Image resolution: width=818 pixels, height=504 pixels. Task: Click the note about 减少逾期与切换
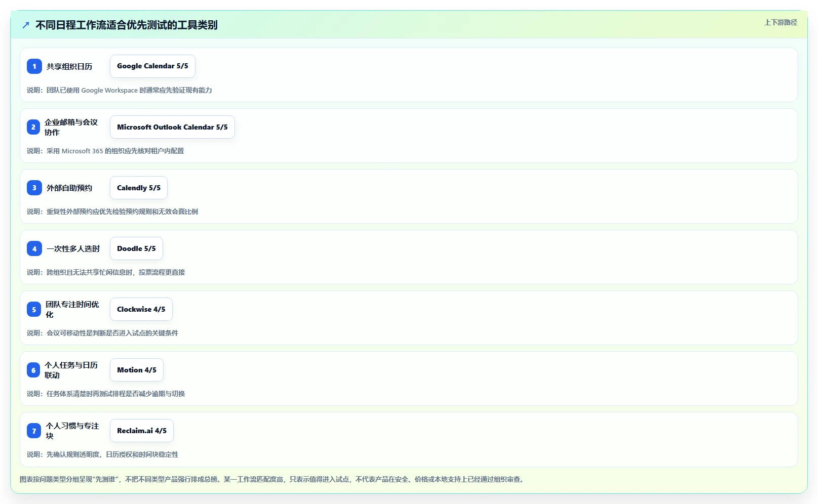(106, 394)
